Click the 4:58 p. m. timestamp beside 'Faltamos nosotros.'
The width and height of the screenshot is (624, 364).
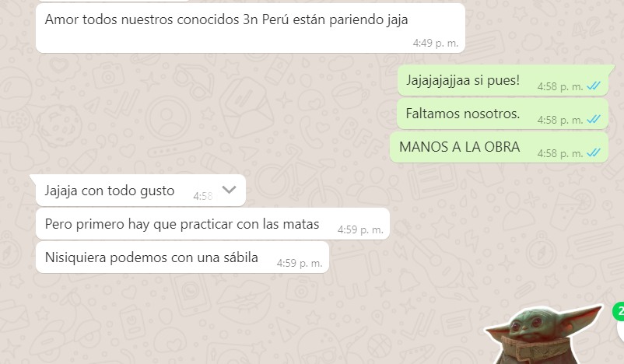(560, 120)
